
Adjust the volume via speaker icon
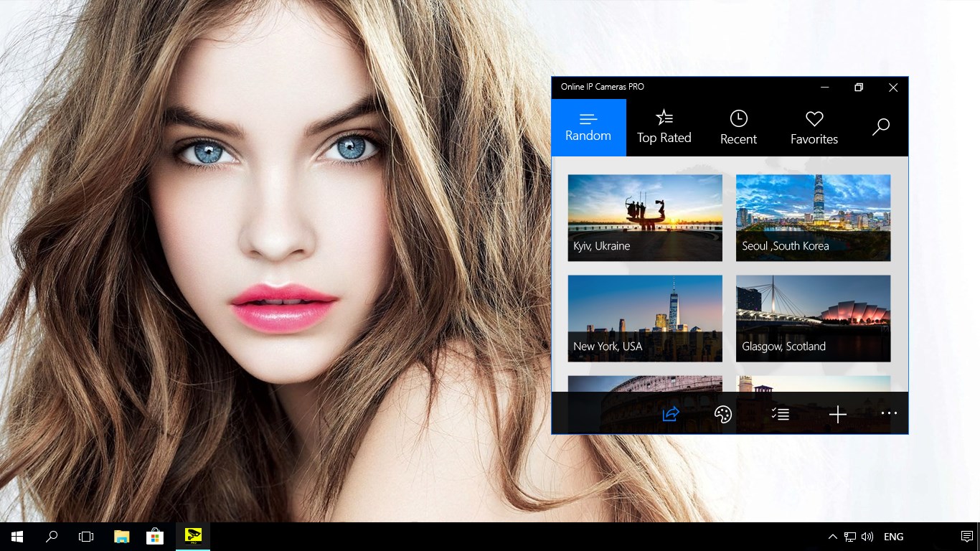[x=867, y=536]
